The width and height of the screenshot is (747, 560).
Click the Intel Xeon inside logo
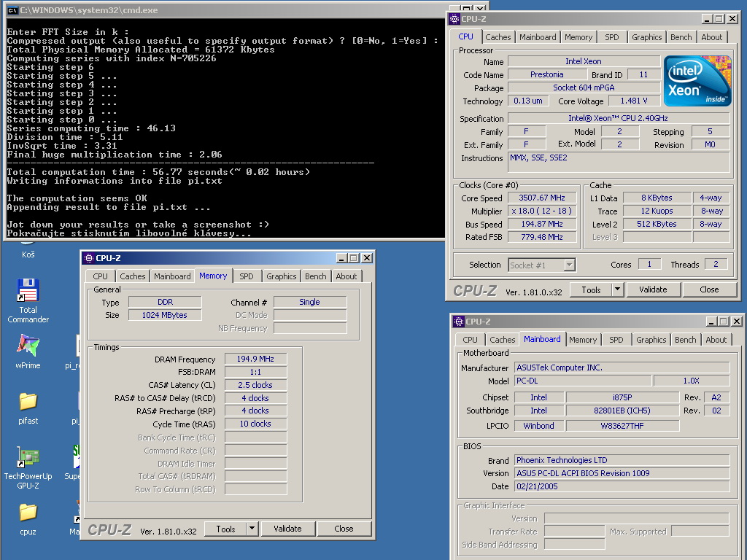(697, 80)
